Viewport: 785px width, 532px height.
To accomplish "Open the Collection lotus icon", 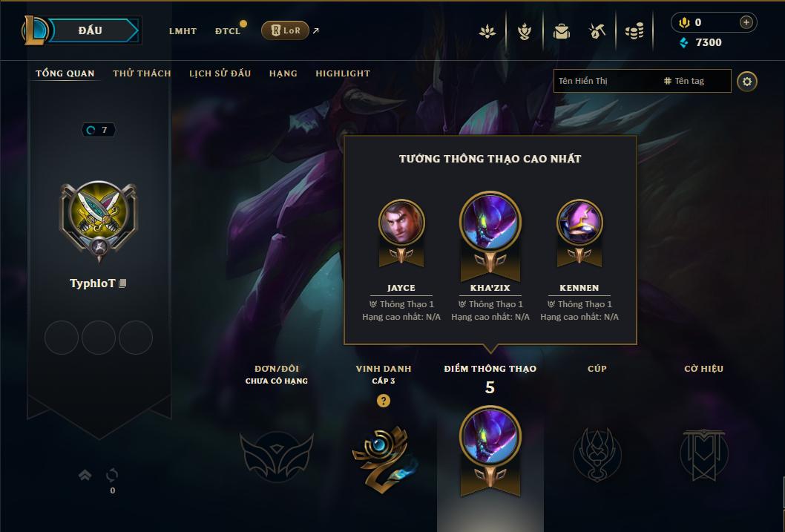I will [487, 31].
